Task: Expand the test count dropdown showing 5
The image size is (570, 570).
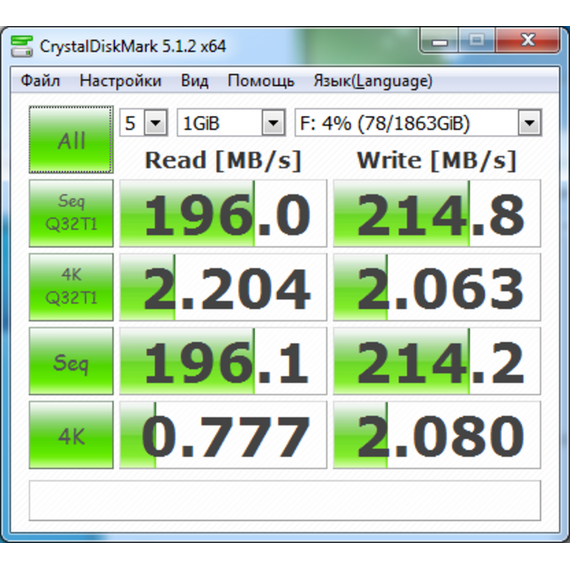Action: click(x=144, y=123)
